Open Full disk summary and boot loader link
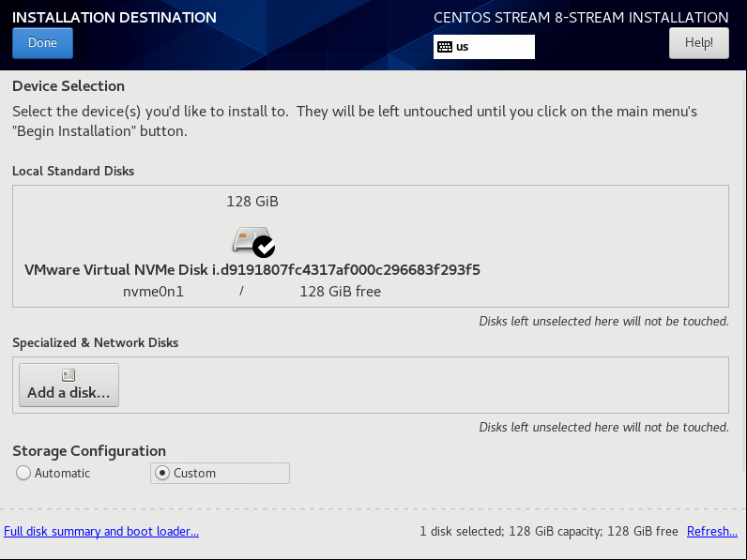Screen dimensions: 747x560 101,532
